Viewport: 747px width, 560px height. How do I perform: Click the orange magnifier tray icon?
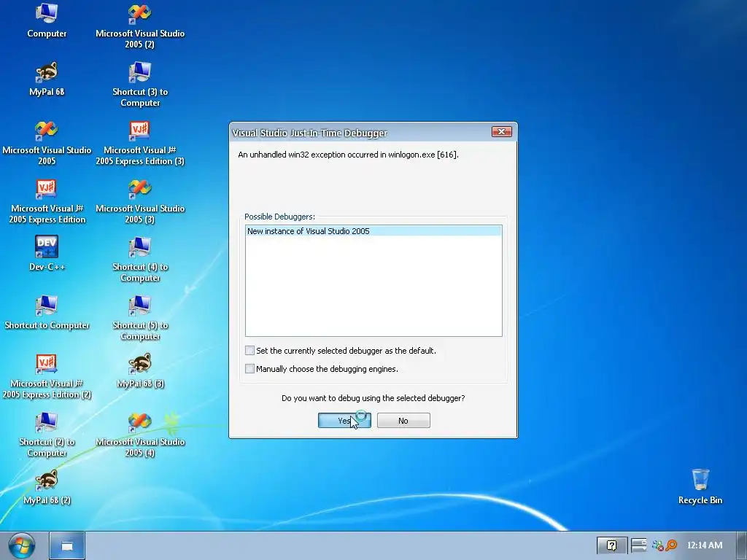pyautogui.click(x=671, y=545)
